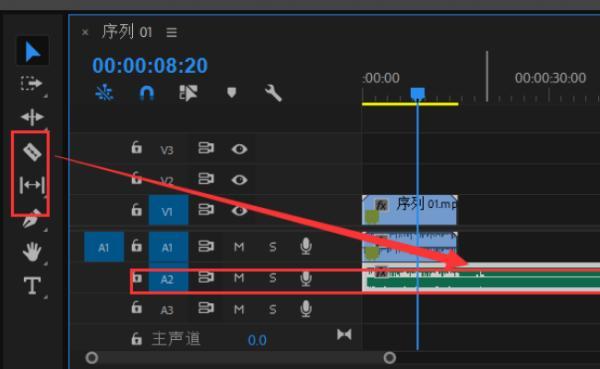Select the green audio clip on A2
This screenshot has width=600, height=369.
481,278
